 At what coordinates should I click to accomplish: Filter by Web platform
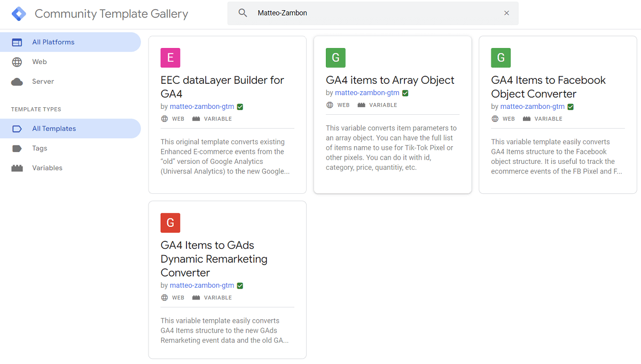click(x=71, y=62)
